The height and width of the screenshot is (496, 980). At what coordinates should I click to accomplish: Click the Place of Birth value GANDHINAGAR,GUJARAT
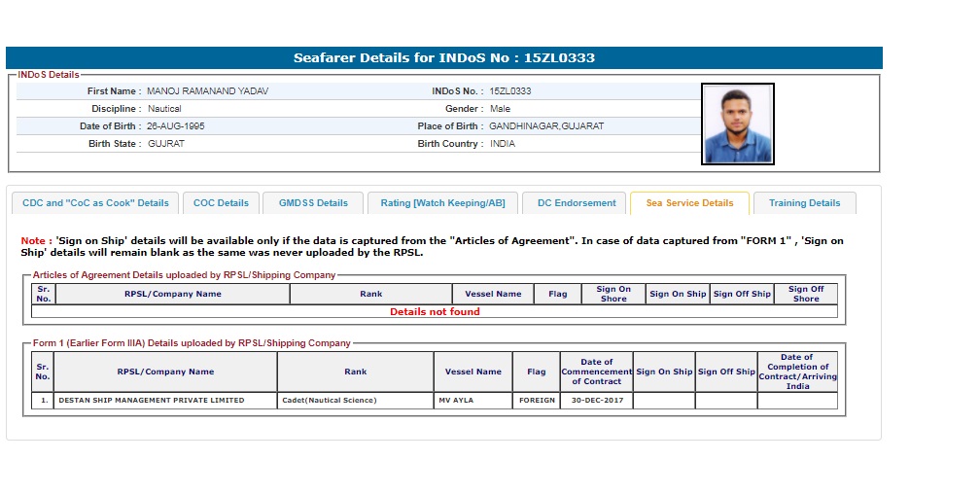point(546,126)
